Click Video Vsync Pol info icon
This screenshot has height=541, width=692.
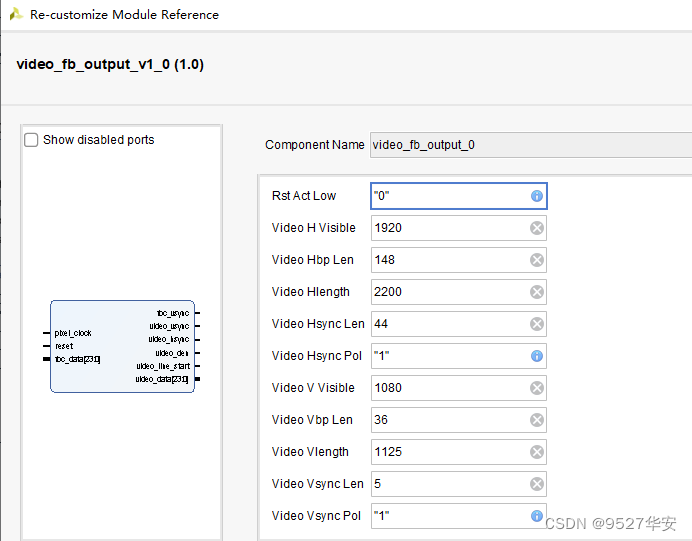(537, 516)
